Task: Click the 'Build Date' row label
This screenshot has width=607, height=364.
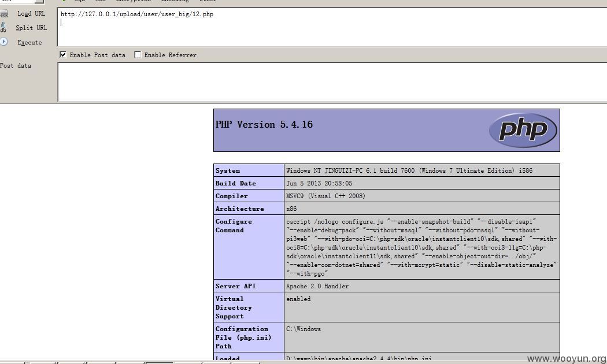Action: (235, 183)
